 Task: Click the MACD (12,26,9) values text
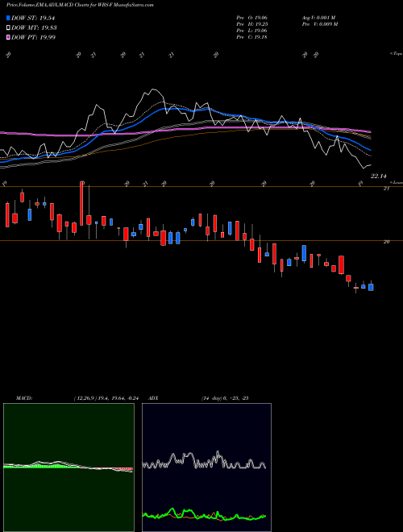[x=106, y=398]
